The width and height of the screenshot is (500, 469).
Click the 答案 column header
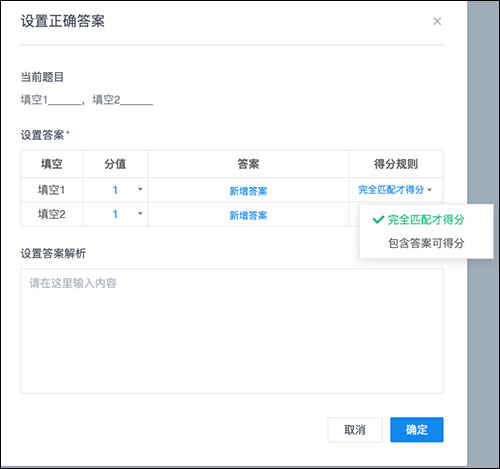coord(248,164)
